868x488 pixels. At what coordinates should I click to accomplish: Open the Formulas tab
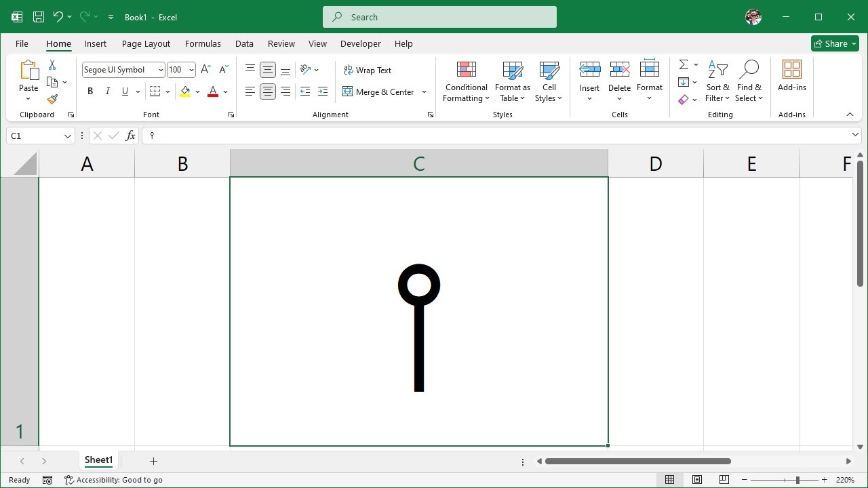(203, 43)
